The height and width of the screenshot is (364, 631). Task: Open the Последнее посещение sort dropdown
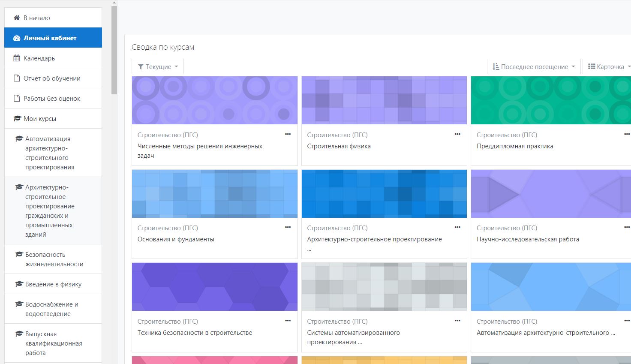tap(534, 67)
